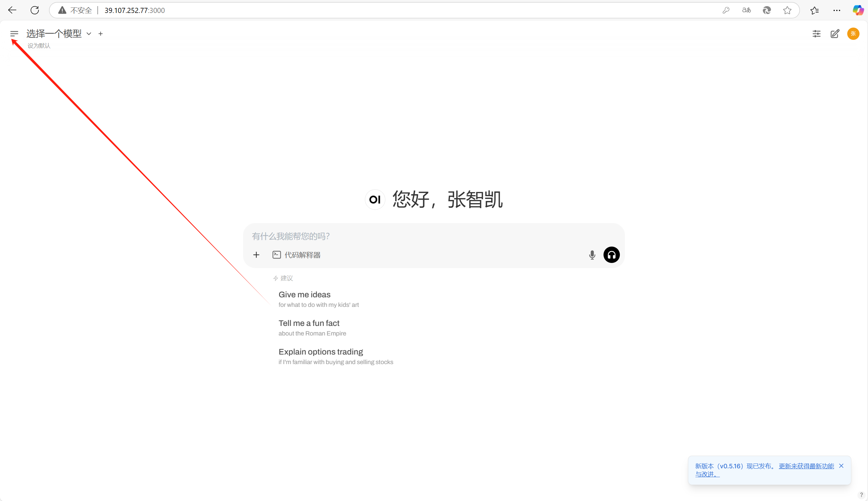Click the plus attachment icon in chat box
The image size is (868, 501).
tap(256, 255)
